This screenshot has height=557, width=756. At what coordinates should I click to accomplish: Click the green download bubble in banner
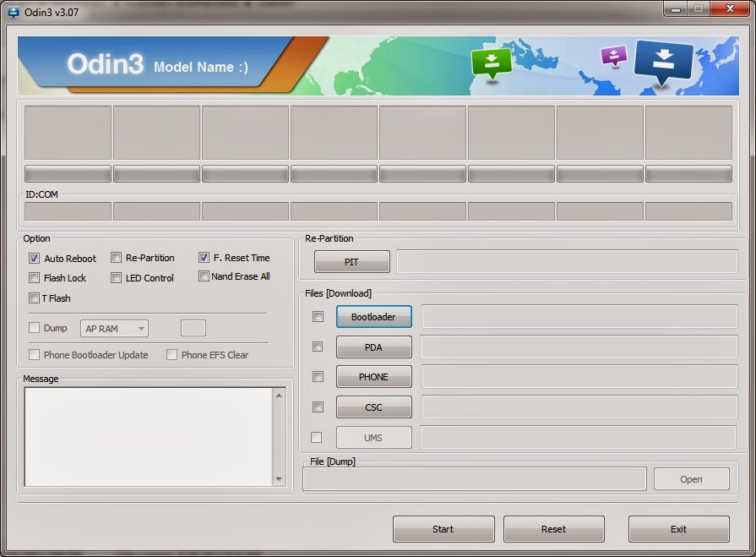[x=492, y=63]
